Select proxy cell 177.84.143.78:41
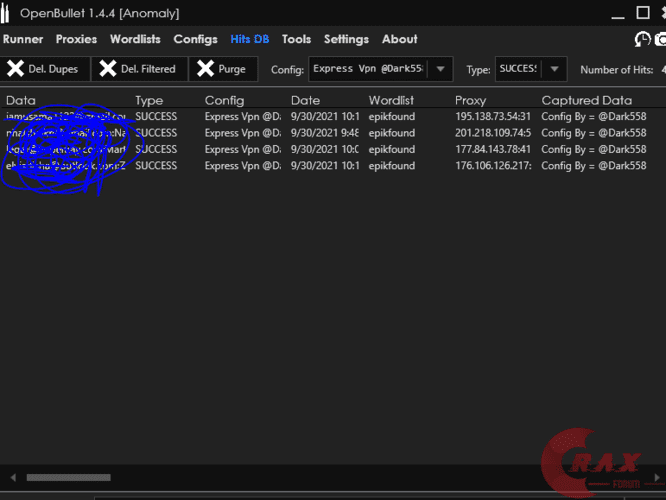Screen dimensions: 666x500 pos(493,150)
